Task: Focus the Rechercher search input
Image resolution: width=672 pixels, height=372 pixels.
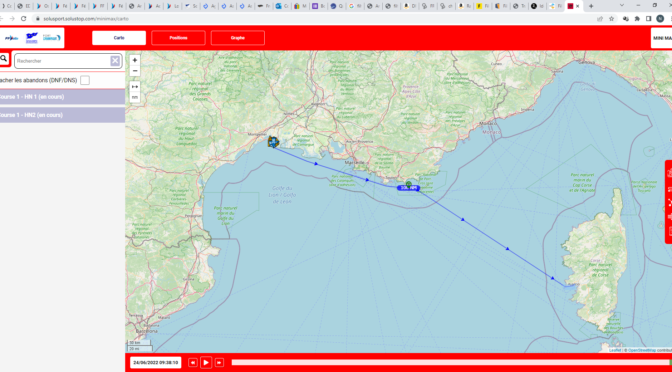Action: pos(63,61)
